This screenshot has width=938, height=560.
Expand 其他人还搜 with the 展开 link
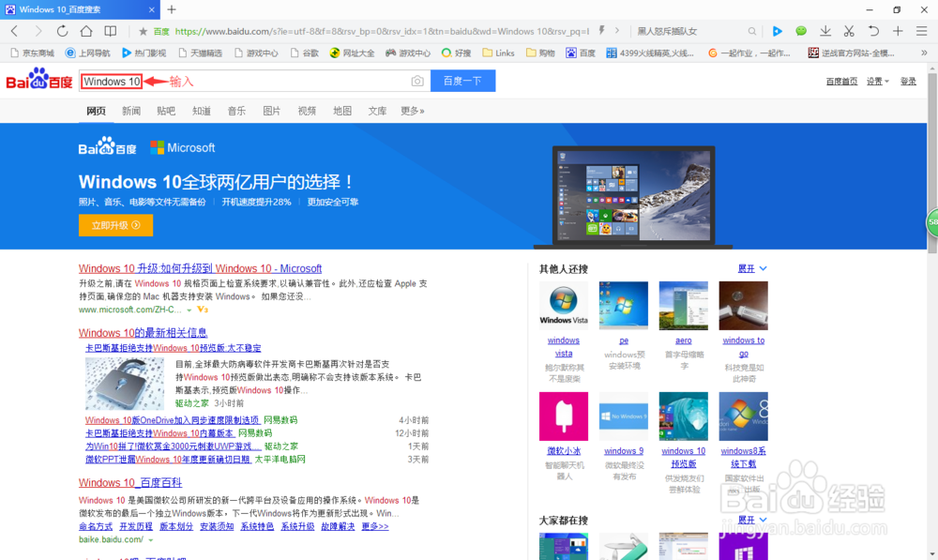pos(752,268)
